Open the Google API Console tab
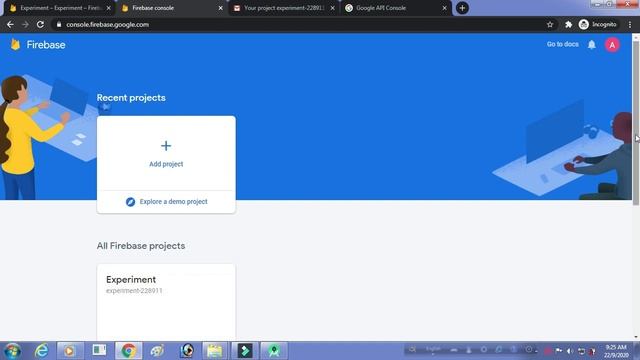Screen dimensions: 640x360 (x=396, y=8)
